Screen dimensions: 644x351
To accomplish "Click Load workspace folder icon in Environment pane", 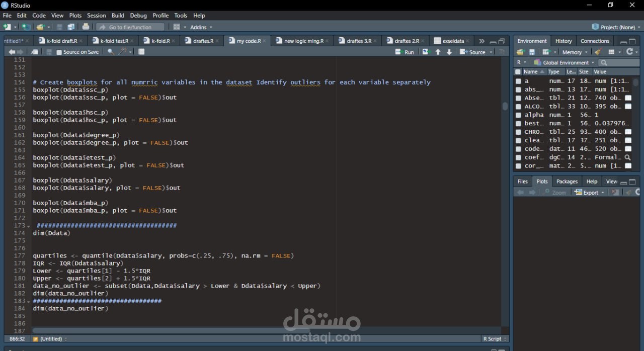I will [520, 52].
